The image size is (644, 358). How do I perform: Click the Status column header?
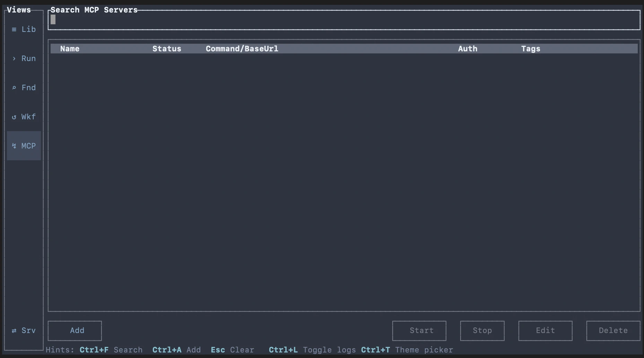[x=167, y=49]
